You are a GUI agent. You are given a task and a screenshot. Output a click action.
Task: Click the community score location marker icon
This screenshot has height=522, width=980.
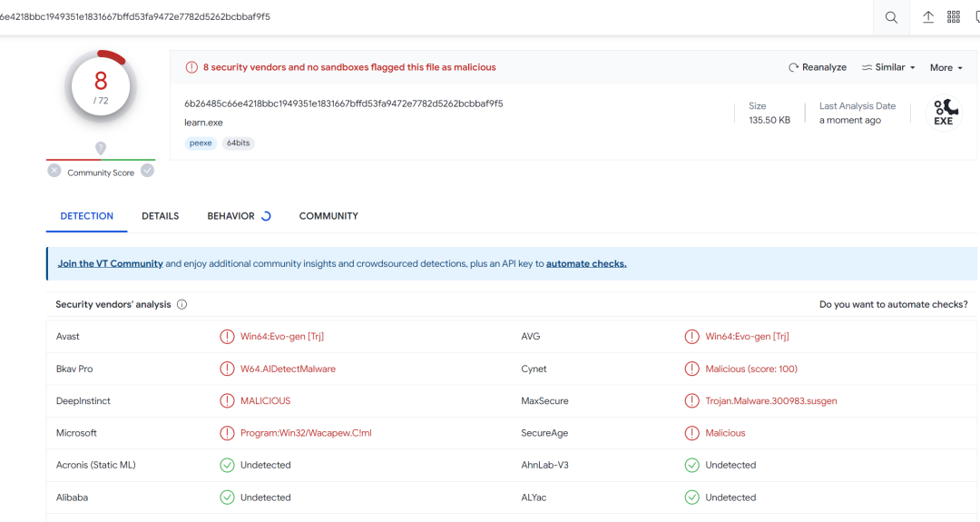[x=101, y=148]
